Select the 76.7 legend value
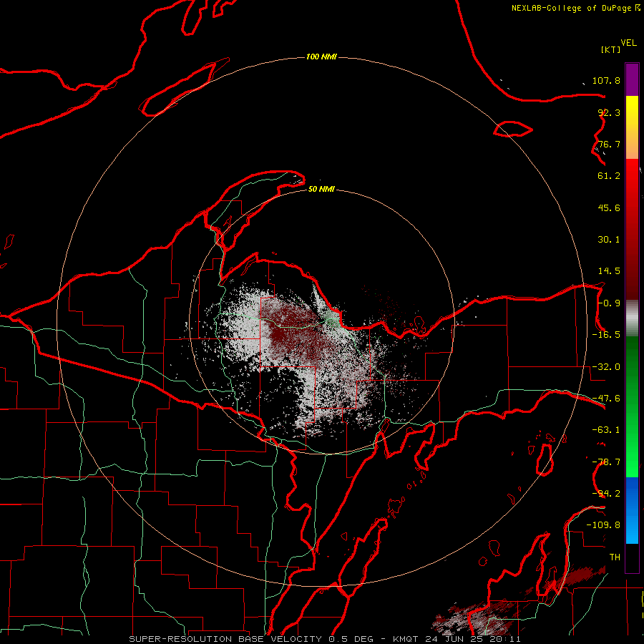 pyautogui.click(x=609, y=144)
